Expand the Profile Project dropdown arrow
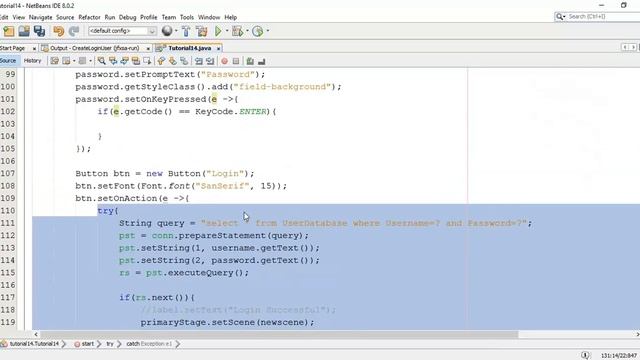 268,31
